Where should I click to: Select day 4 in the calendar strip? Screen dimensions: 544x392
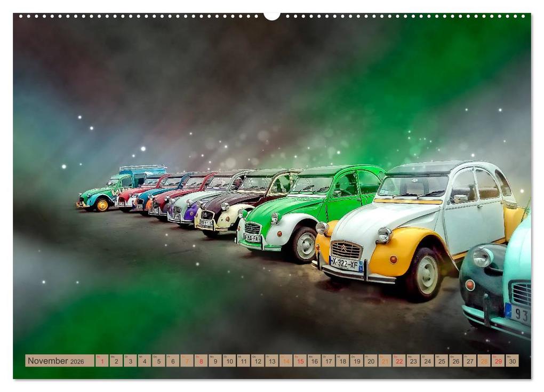click(145, 361)
